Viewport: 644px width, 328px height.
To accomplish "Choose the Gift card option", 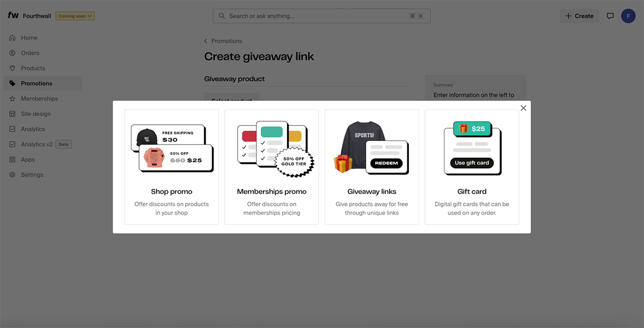I will coord(472,167).
